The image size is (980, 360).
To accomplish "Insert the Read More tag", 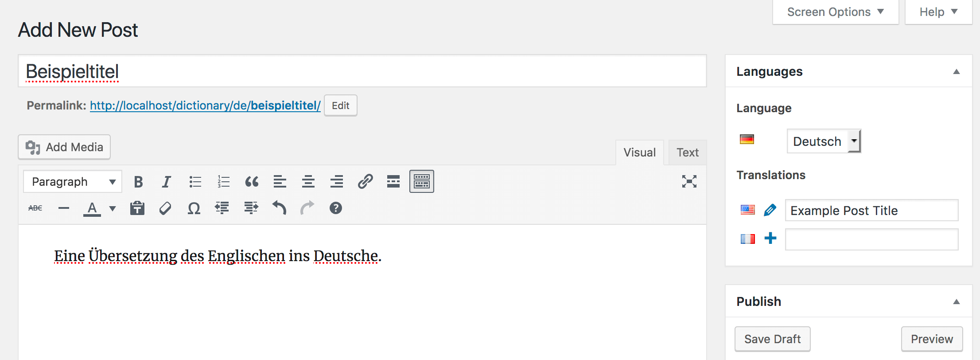I will pyautogui.click(x=393, y=181).
